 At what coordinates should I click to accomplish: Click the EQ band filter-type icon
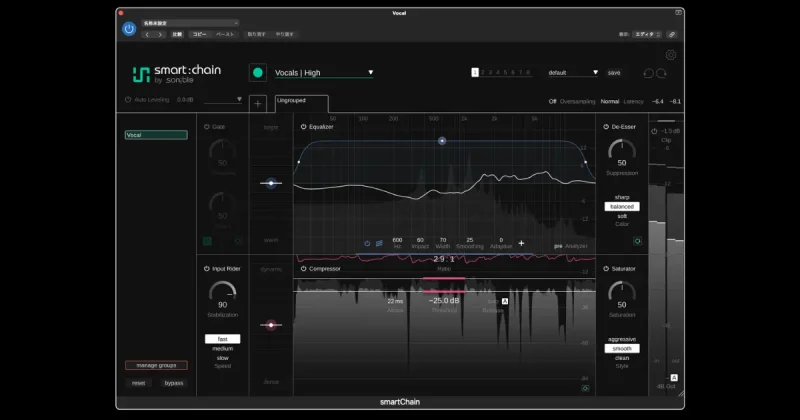(379, 243)
